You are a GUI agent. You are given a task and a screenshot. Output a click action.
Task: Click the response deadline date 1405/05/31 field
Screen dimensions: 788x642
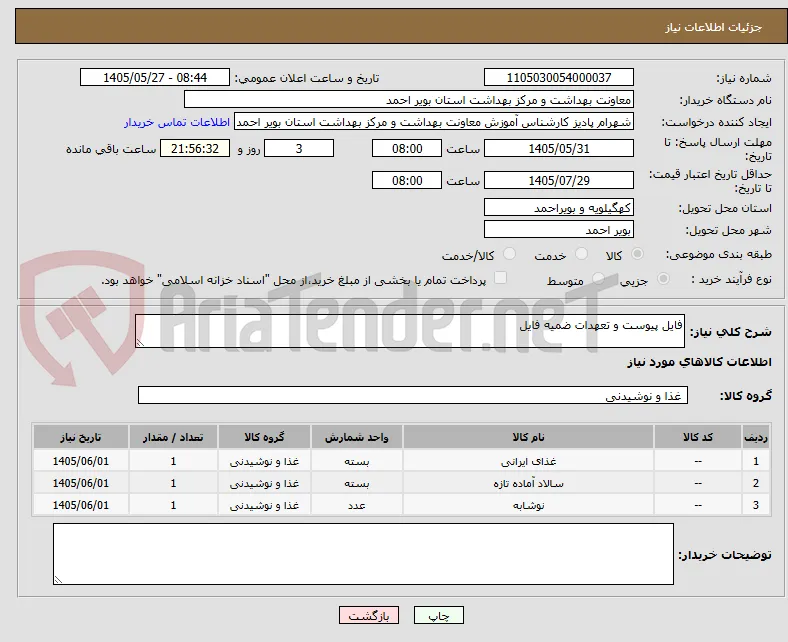(x=558, y=148)
